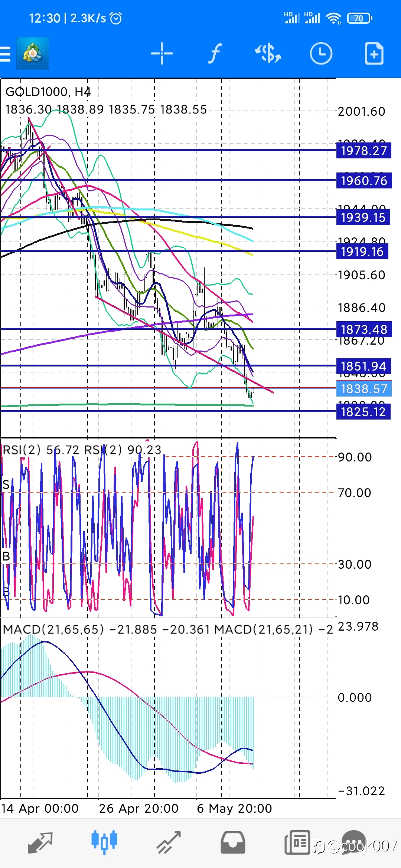Screen dimensions: 401x868
Task: Activate the crosshair tool
Action: click(162, 54)
